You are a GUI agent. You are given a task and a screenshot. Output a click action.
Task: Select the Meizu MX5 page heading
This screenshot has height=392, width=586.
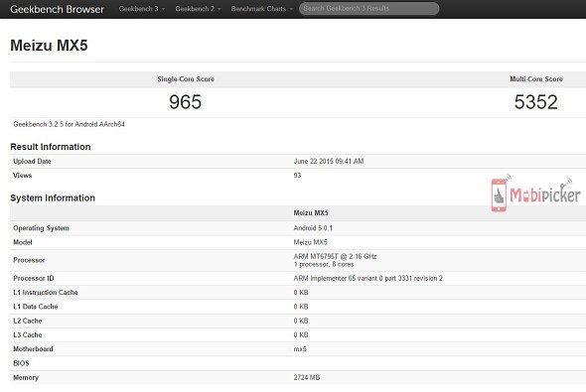(49, 46)
